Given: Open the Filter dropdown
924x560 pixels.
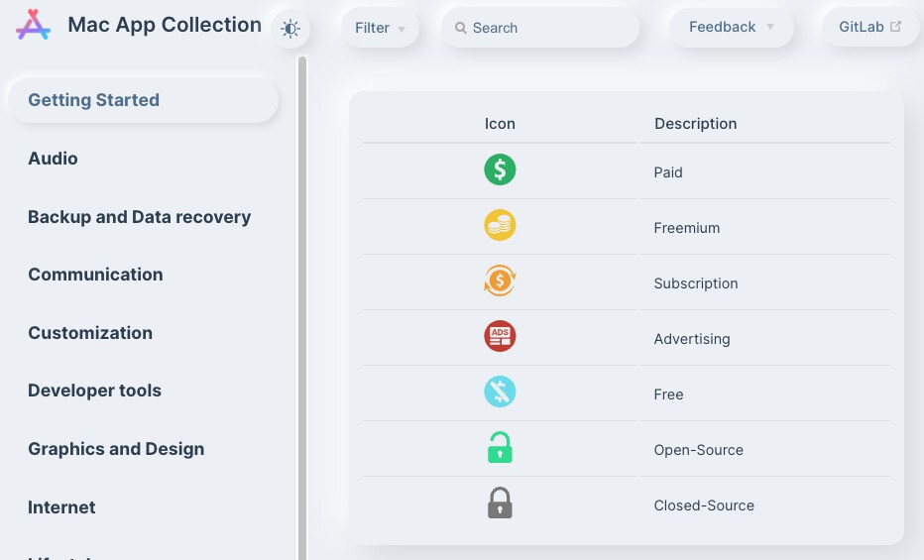Looking at the screenshot, I should pos(381,28).
